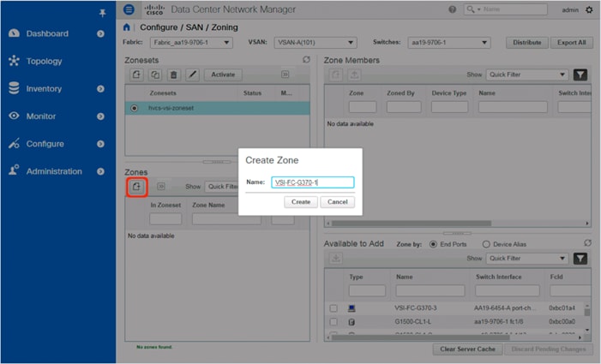Open Zone Members Quick Filter dropdown
Screen dimensions: 601x364
(527, 75)
